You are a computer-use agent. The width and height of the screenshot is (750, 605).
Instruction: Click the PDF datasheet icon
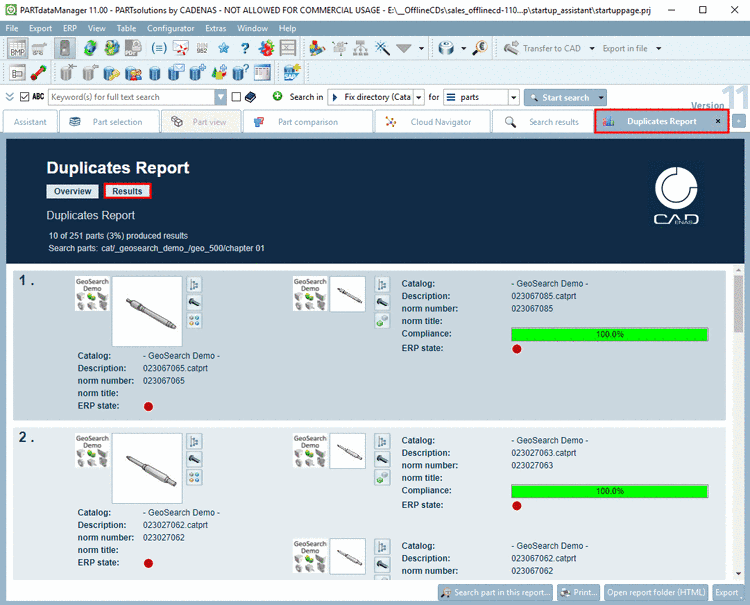[133, 48]
